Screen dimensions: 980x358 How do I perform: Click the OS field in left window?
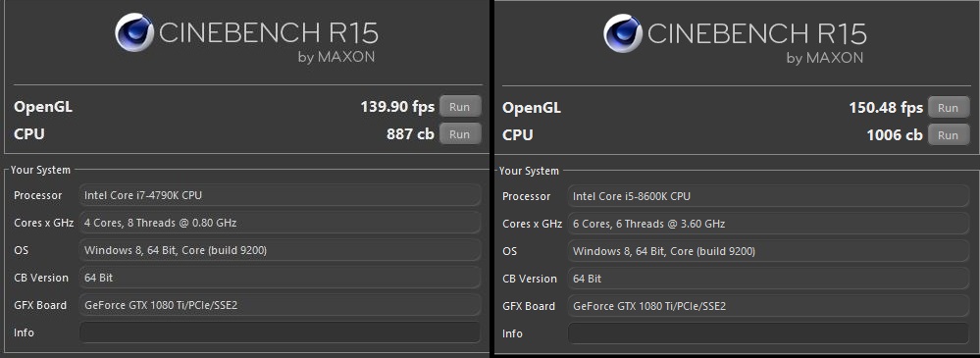coord(280,250)
